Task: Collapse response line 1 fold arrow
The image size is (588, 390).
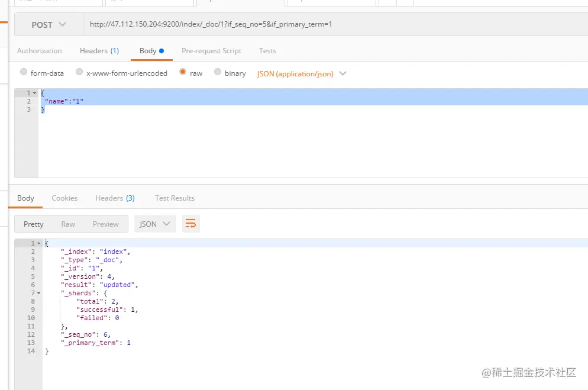Action: click(x=38, y=243)
